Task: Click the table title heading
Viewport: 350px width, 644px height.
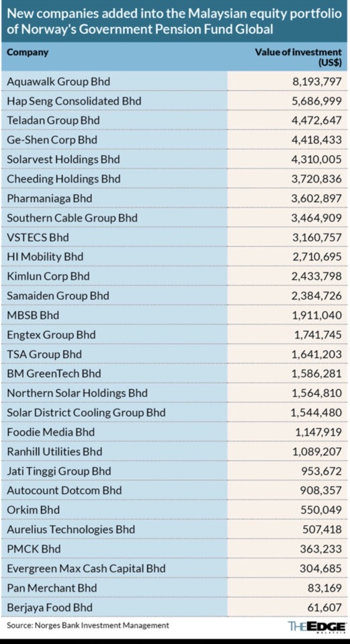Action: tap(175, 21)
